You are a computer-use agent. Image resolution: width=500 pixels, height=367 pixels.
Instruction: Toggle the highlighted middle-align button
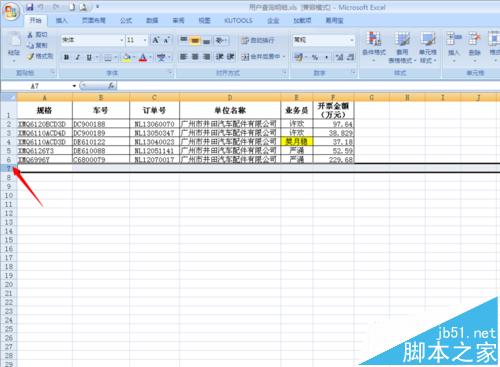point(195,40)
